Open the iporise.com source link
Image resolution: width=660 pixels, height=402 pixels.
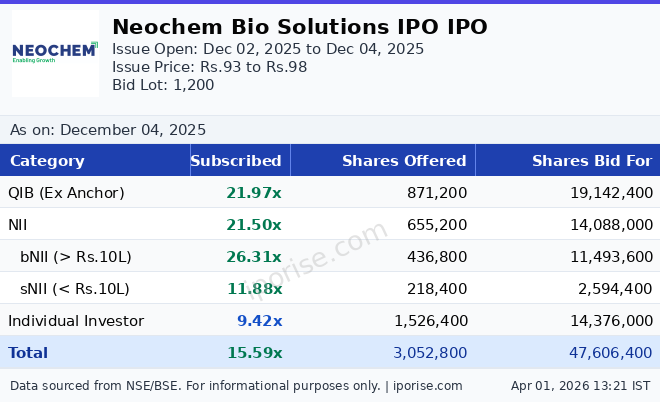click(x=426, y=386)
